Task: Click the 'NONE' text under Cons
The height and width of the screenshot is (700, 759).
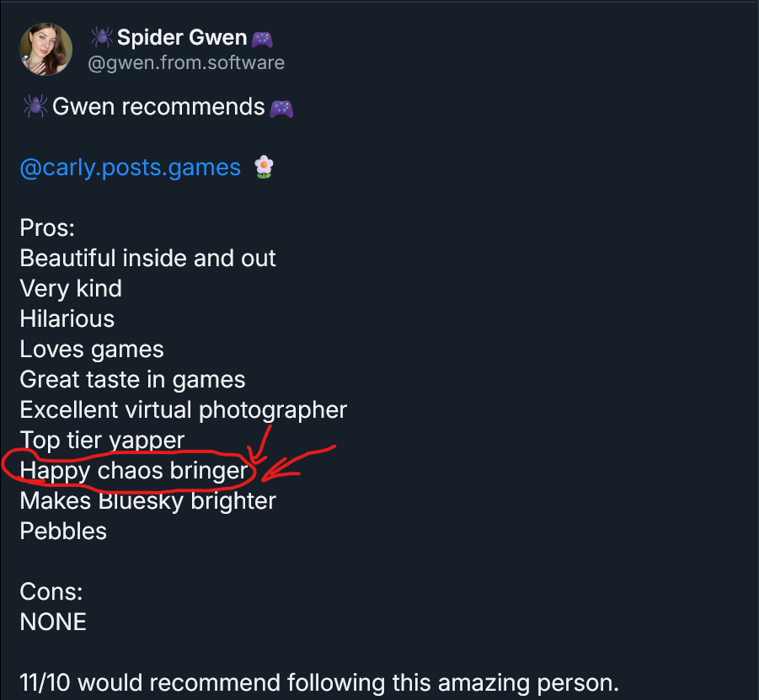Action: (x=53, y=623)
